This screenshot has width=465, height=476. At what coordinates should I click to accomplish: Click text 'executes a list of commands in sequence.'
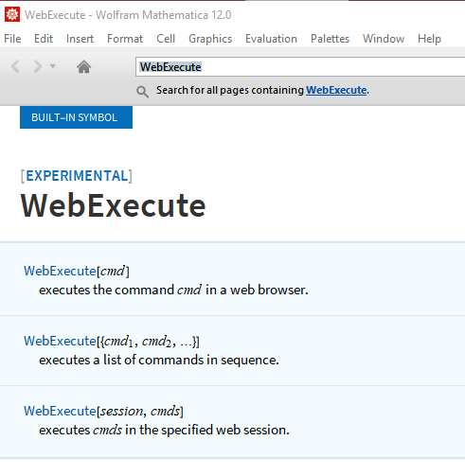coord(159,360)
